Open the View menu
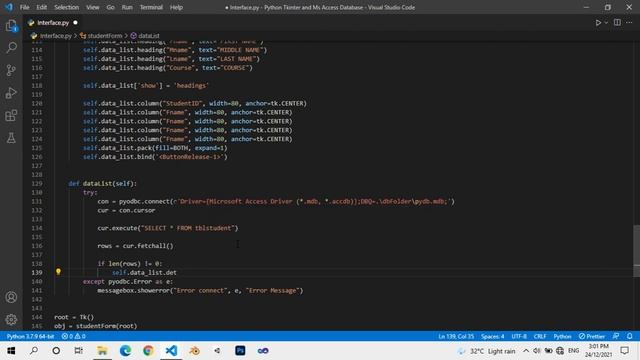 [93, 7]
